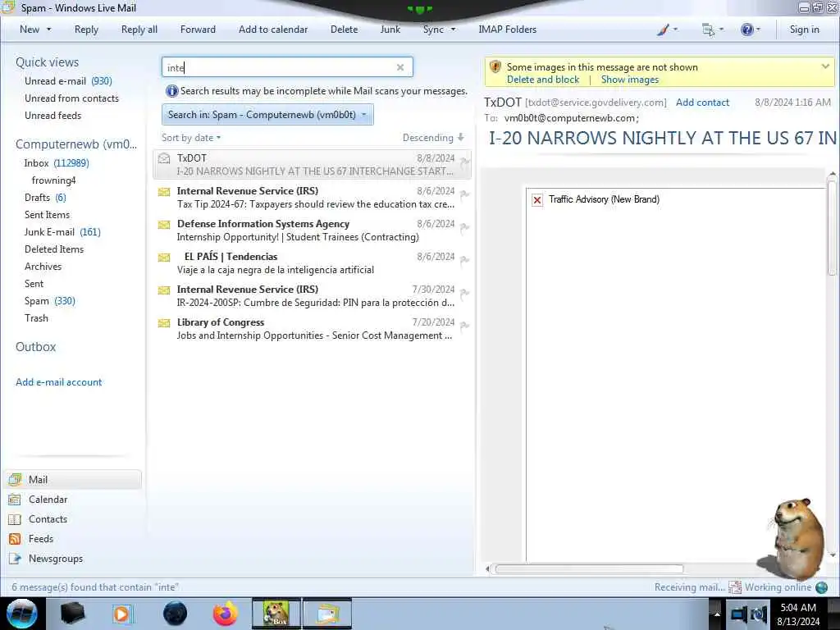Expand the images info bar chevron

tap(825, 66)
